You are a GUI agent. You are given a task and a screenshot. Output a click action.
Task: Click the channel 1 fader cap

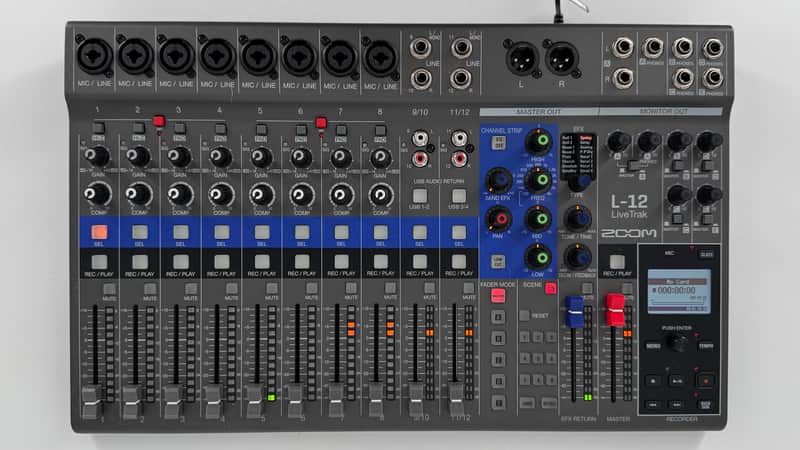click(92, 403)
